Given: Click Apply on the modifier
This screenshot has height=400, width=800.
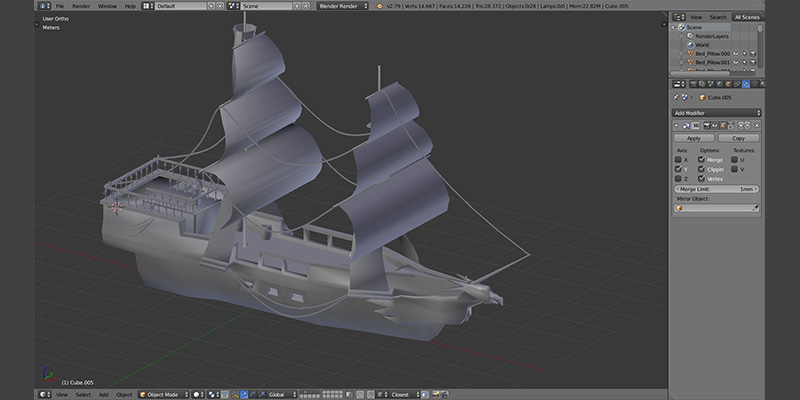Looking at the screenshot, I should click(694, 138).
